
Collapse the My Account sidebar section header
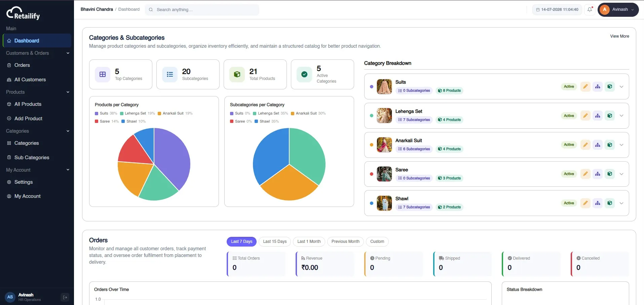[37, 170]
